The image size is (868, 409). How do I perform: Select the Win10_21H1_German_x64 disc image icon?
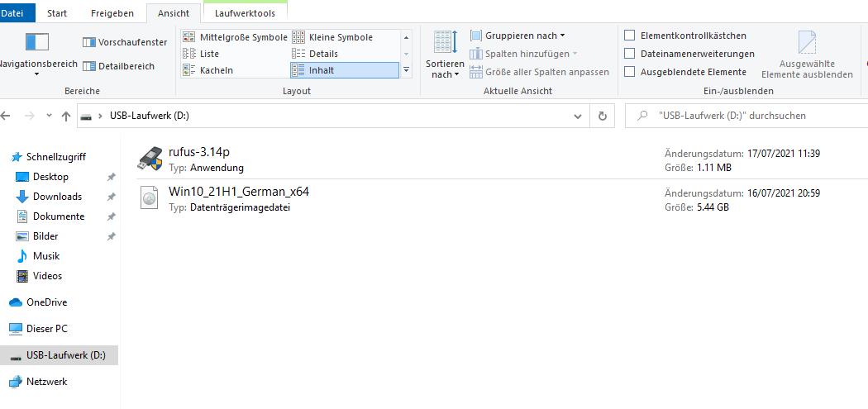point(149,198)
